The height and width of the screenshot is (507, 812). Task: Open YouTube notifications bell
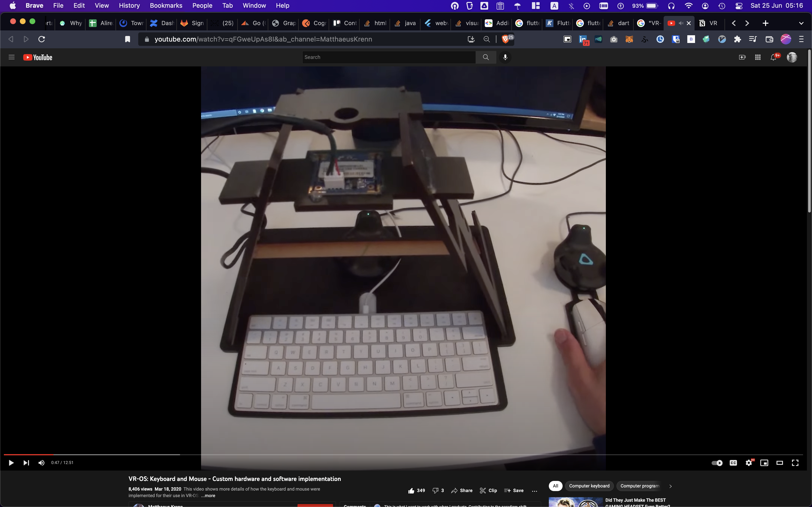[773, 57]
